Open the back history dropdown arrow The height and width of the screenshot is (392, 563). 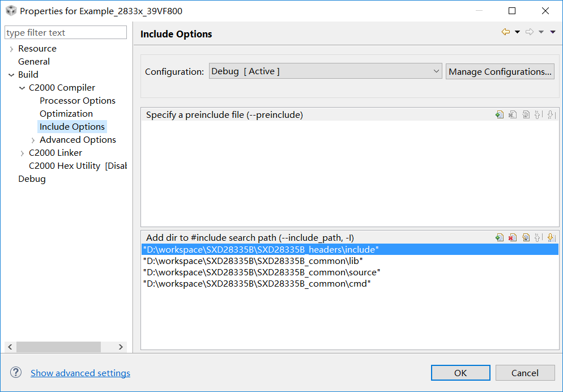coord(517,32)
